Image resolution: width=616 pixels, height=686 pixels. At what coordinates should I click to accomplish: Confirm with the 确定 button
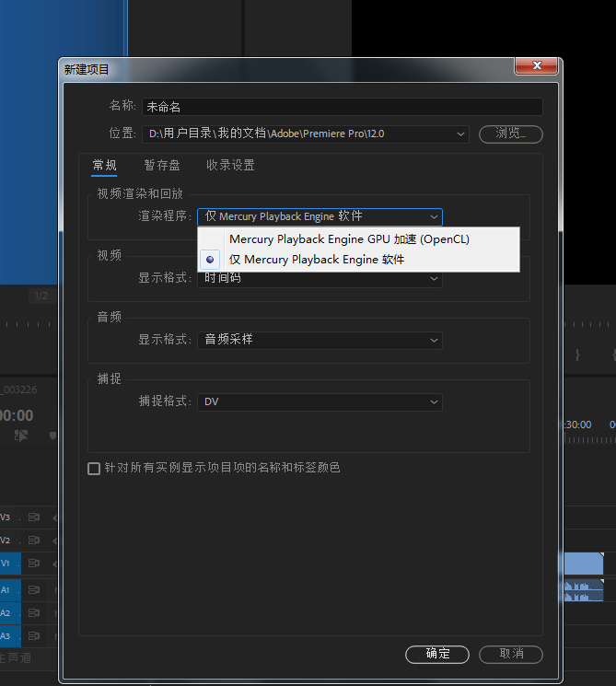click(x=437, y=654)
